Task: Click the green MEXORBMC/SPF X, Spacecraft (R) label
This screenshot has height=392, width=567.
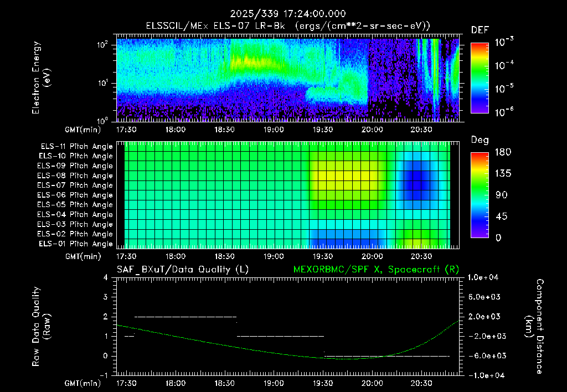Action: pos(376,270)
